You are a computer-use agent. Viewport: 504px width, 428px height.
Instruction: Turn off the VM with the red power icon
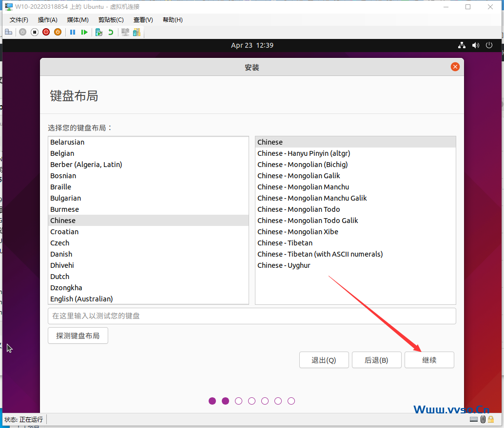pyautogui.click(x=46, y=32)
